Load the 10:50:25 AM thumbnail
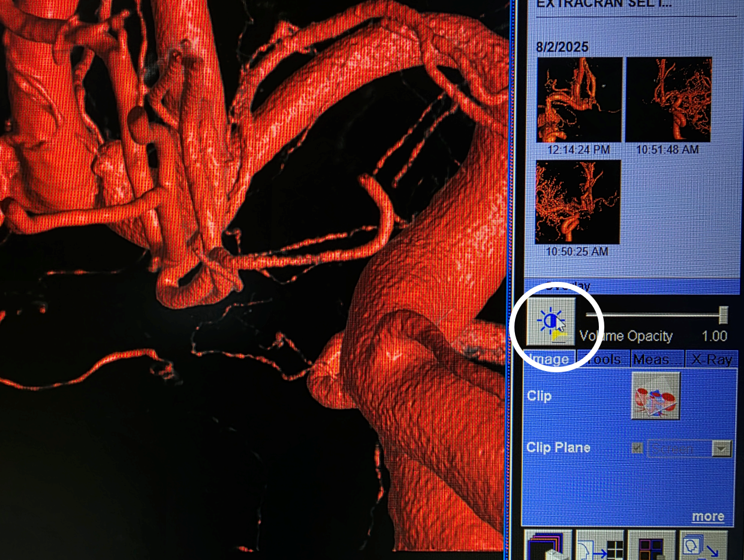Viewport: 744px width, 560px height. [x=579, y=201]
